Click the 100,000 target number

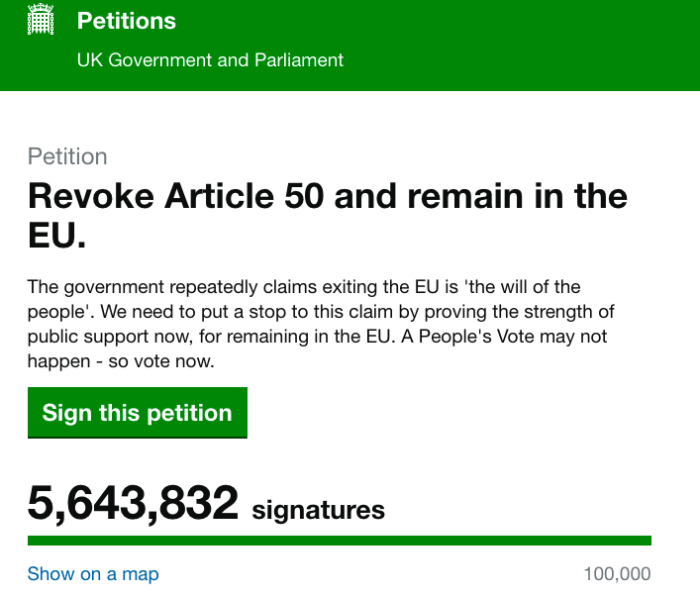click(616, 574)
